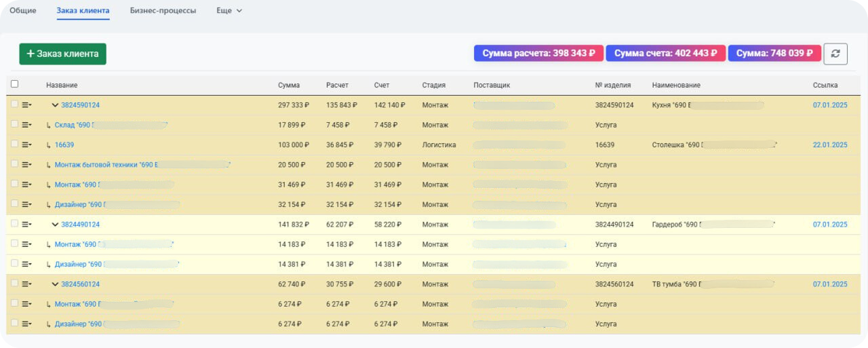Open row menu icon for Монтаж бытовой техники
Screen dimensions: 868x348
pyautogui.click(x=27, y=165)
